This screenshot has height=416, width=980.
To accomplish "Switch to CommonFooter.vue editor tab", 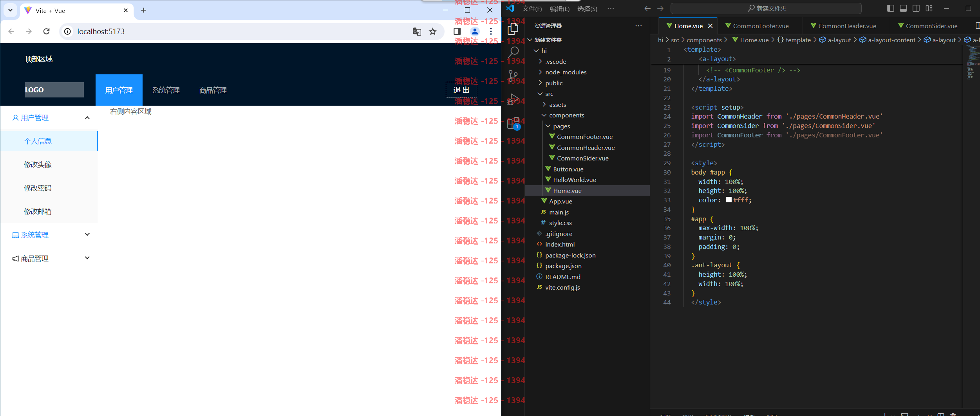I will (760, 26).
